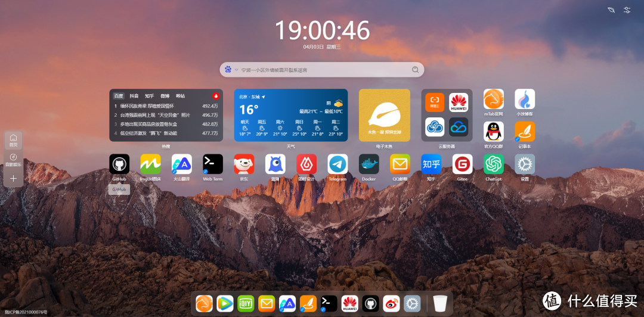644x317 pixels.
Task: Switch to the 微博 hot search tab
Action: coord(165,96)
